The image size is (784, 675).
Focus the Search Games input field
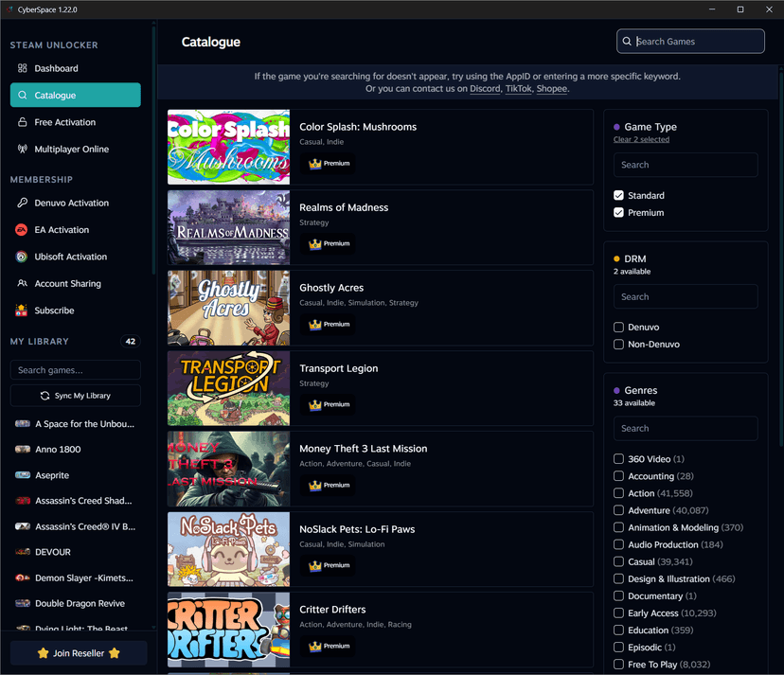click(x=696, y=42)
